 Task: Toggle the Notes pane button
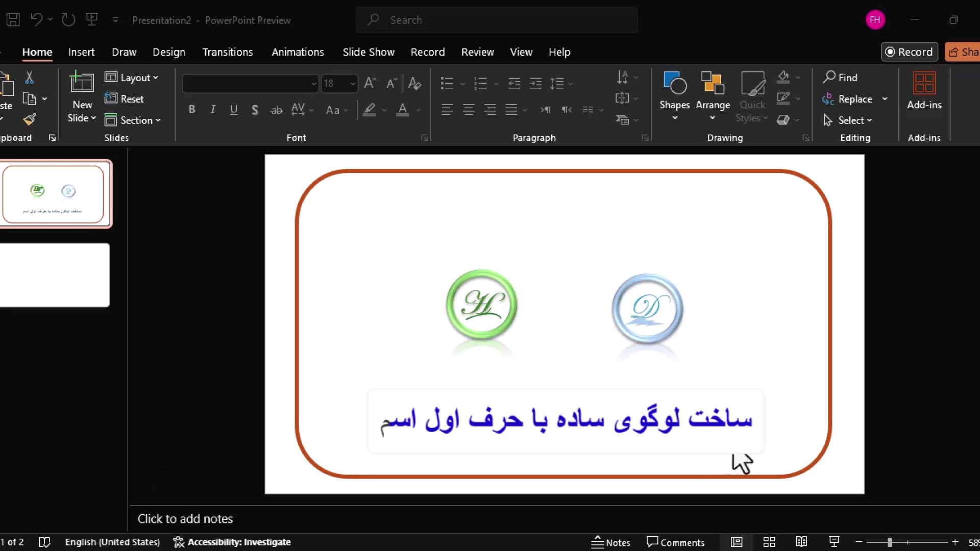(611, 542)
